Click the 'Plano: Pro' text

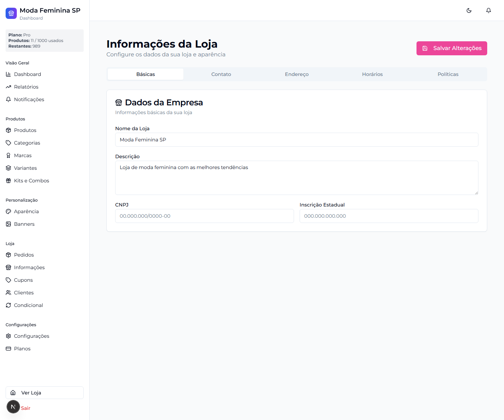[19, 35]
